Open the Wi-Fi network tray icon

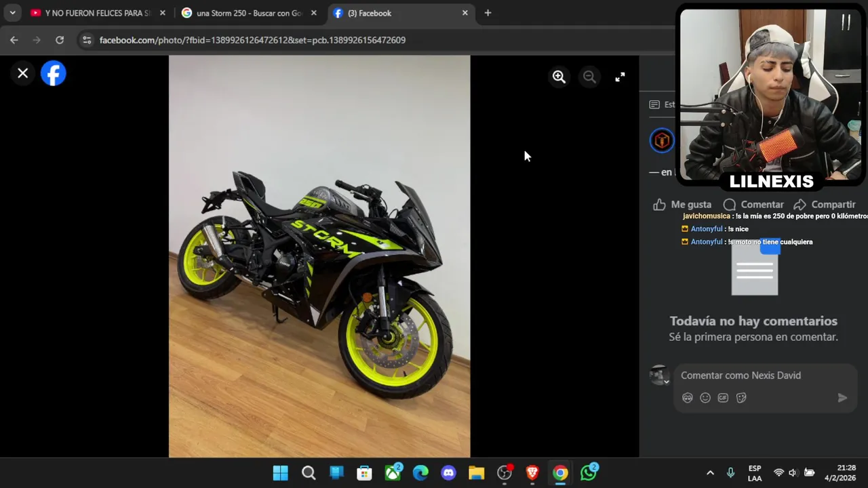(778, 473)
